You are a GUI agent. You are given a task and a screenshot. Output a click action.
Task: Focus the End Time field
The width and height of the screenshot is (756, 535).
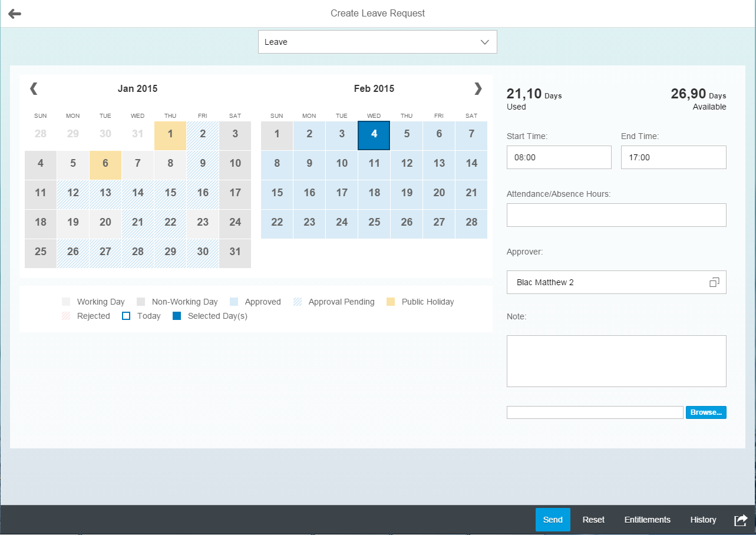click(x=674, y=157)
